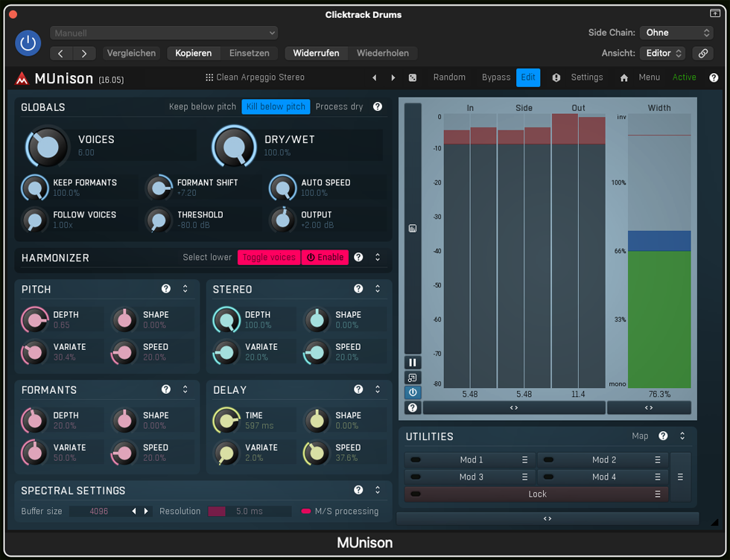Click the Buffer size value field

(98, 512)
